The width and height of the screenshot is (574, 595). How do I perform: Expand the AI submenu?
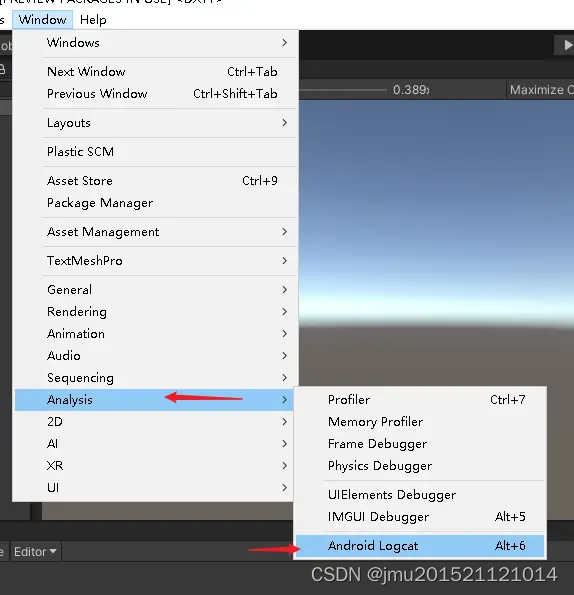(x=154, y=444)
